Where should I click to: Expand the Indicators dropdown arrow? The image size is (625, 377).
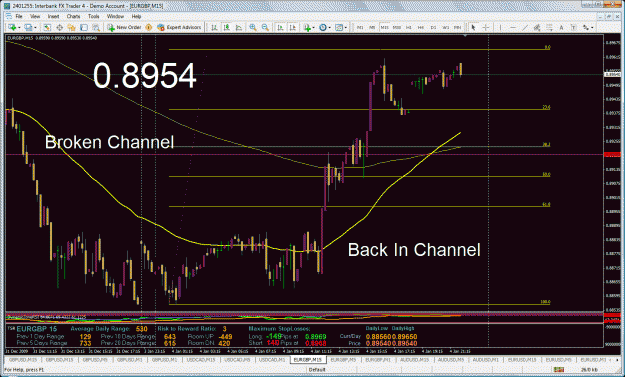click(313, 27)
